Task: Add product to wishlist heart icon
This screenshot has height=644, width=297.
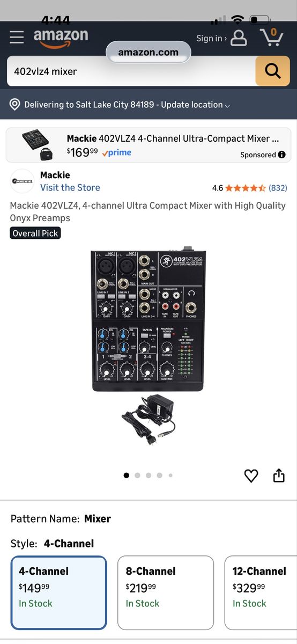Action: pyautogui.click(x=251, y=475)
